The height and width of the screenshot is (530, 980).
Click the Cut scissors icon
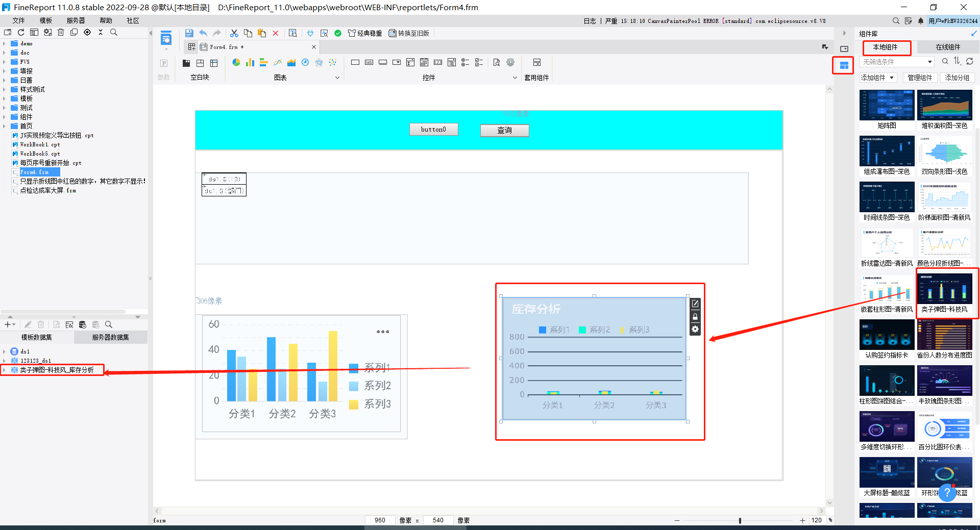(x=234, y=33)
